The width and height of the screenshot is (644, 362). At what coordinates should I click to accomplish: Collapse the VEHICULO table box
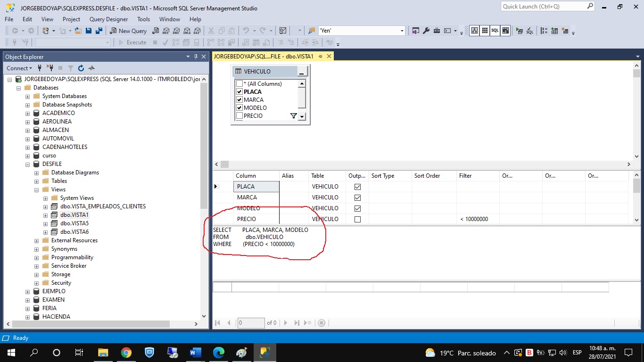pyautogui.click(x=302, y=72)
